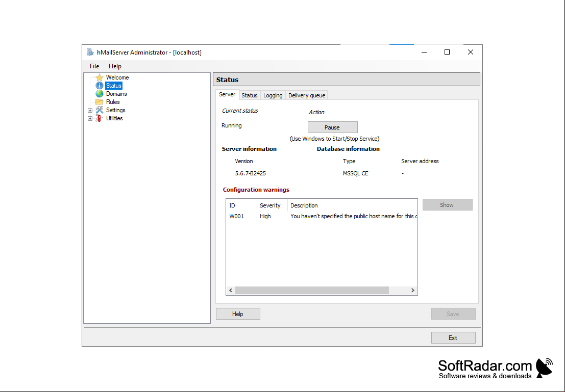Exit the hMailServer Administrator
Viewport: 565px width, 392px height.
453,338
